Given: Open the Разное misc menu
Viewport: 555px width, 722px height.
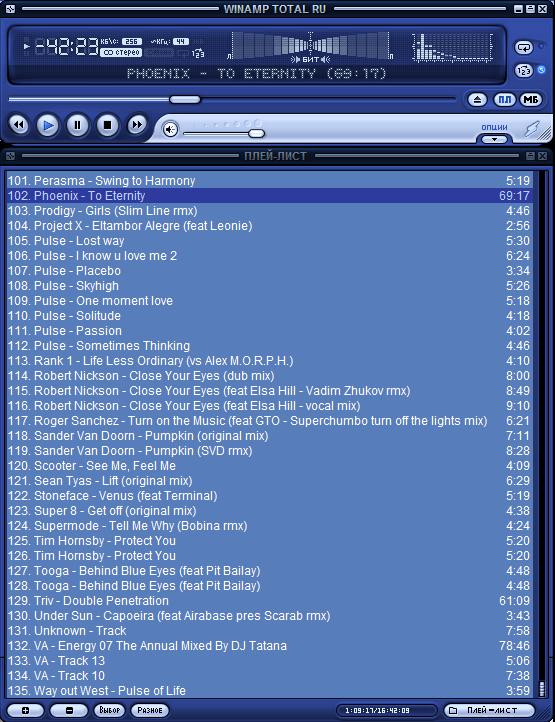Looking at the screenshot, I should click(150, 710).
